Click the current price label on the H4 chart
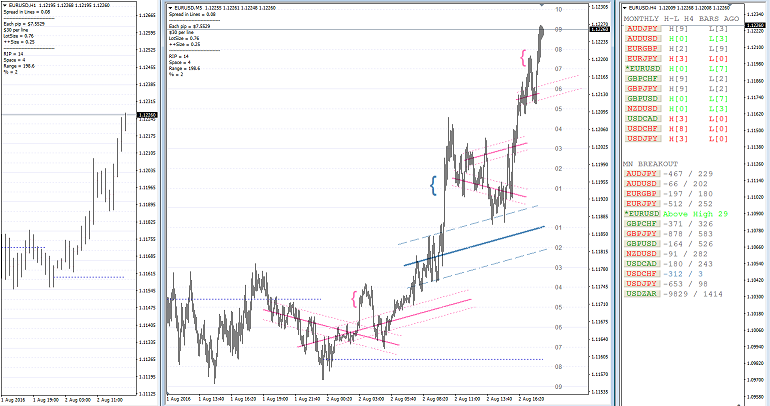770x406 pixels. pos(755,26)
